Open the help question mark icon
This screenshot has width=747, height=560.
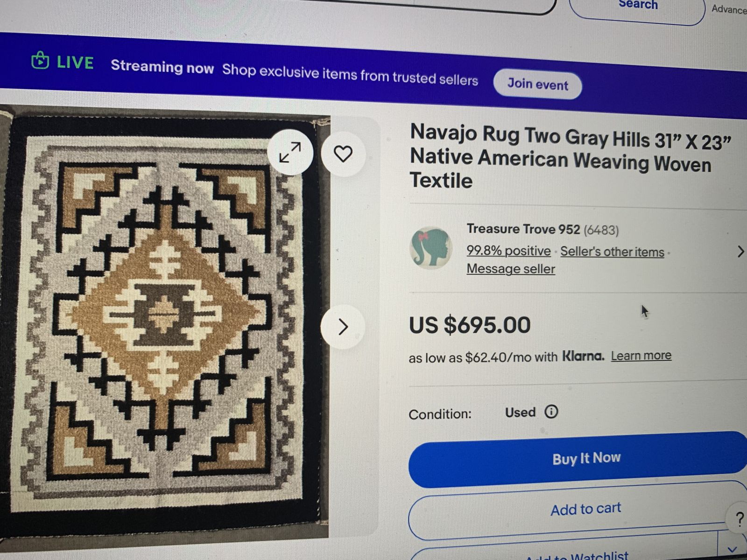739,518
